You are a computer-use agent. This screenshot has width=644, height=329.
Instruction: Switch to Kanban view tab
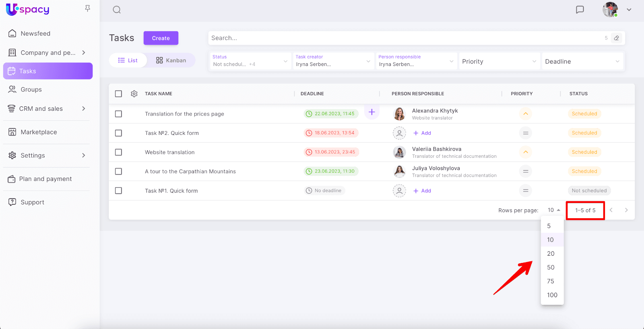click(x=171, y=60)
